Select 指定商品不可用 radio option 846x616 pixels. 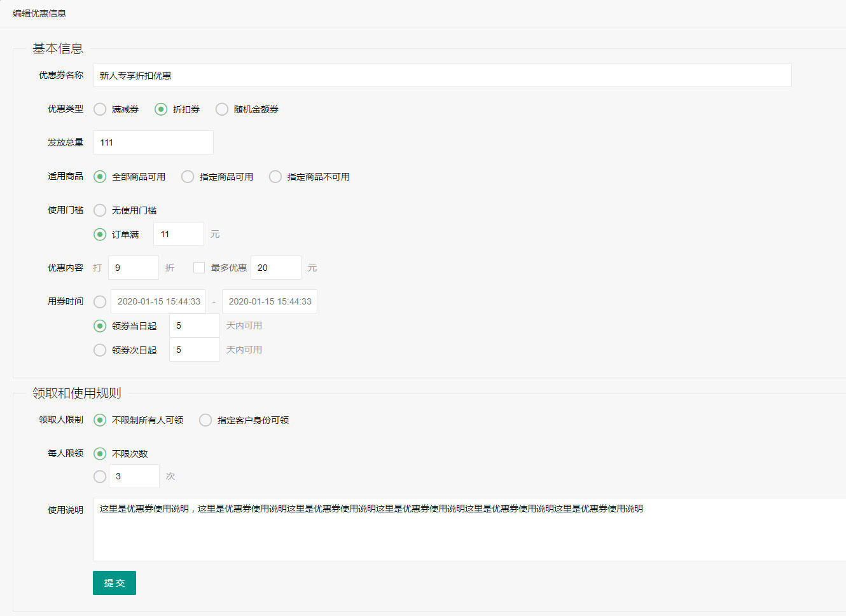[275, 177]
